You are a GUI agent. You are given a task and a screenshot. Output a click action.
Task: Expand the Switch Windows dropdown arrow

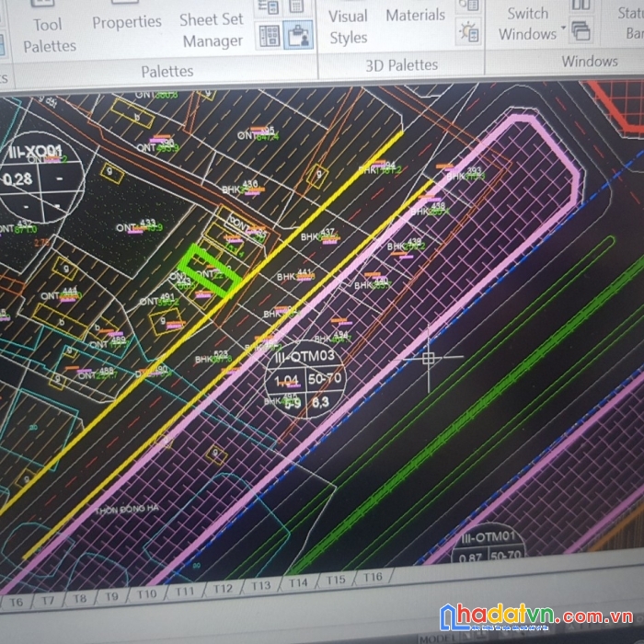[563, 28]
